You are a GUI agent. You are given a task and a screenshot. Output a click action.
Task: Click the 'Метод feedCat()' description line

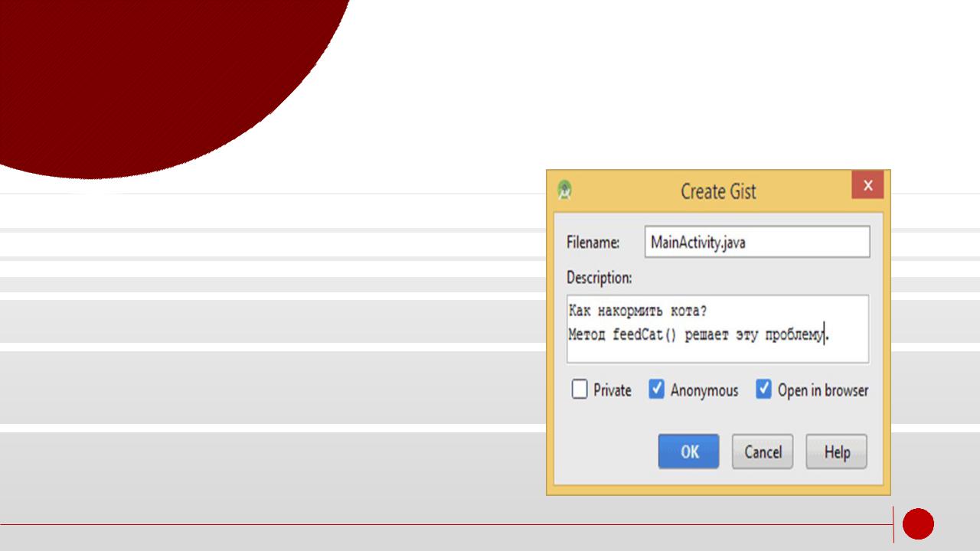pos(699,334)
